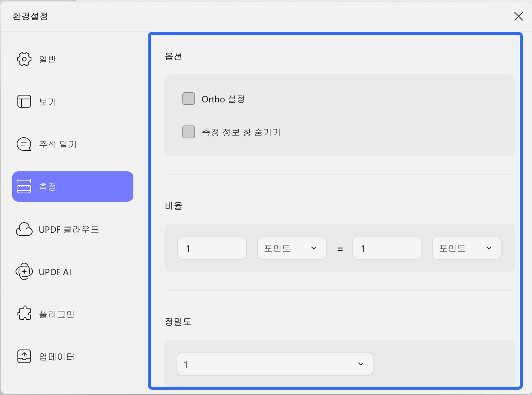The image size is (532, 395).
Task: Click the ruler icon for 측정
Action: [24, 187]
